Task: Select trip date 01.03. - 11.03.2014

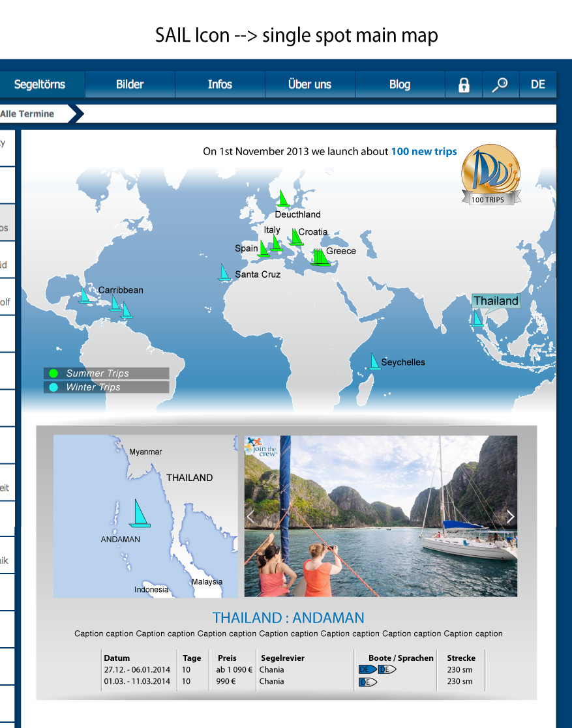Action: click(137, 681)
